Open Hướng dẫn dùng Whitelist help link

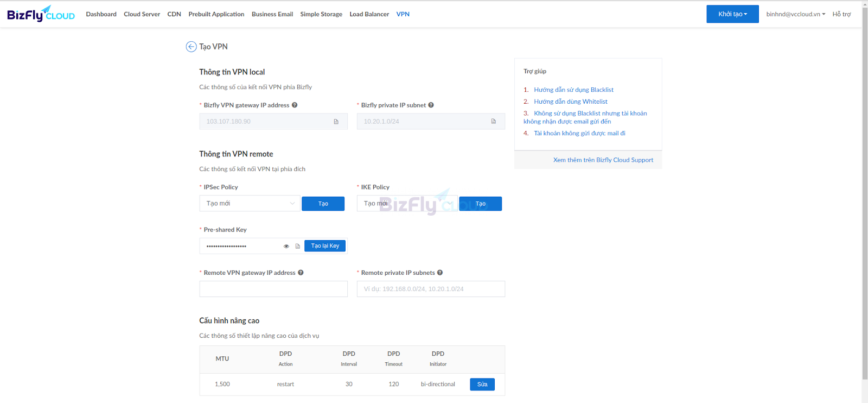[x=571, y=102]
